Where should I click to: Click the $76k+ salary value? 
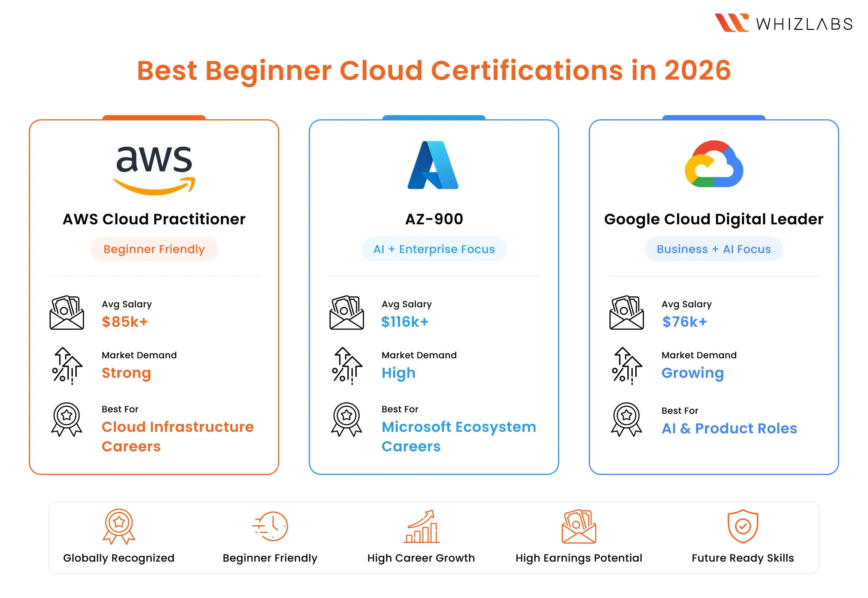[x=685, y=322]
